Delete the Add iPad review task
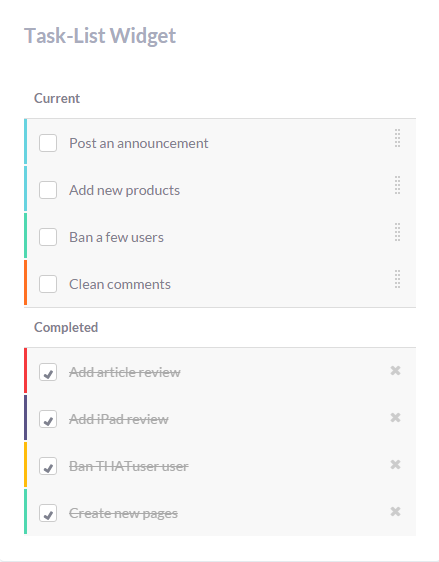 pos(395,418)
